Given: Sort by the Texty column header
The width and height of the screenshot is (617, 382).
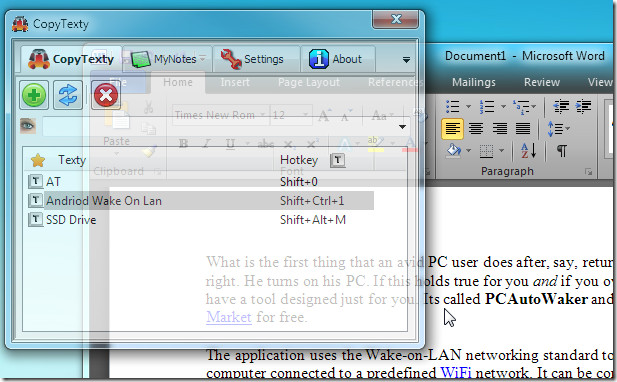Looking at the screenshot, I should [x=72, y=160].
